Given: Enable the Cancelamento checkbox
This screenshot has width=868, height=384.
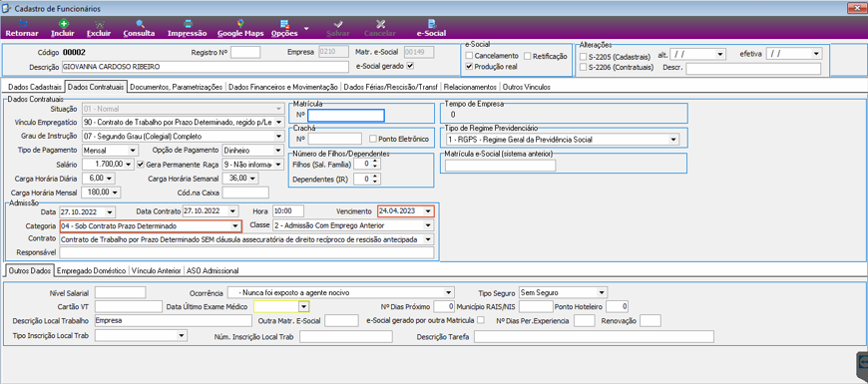Looking at the screenshot, I should pyautogui.click(x=470, y=56).
